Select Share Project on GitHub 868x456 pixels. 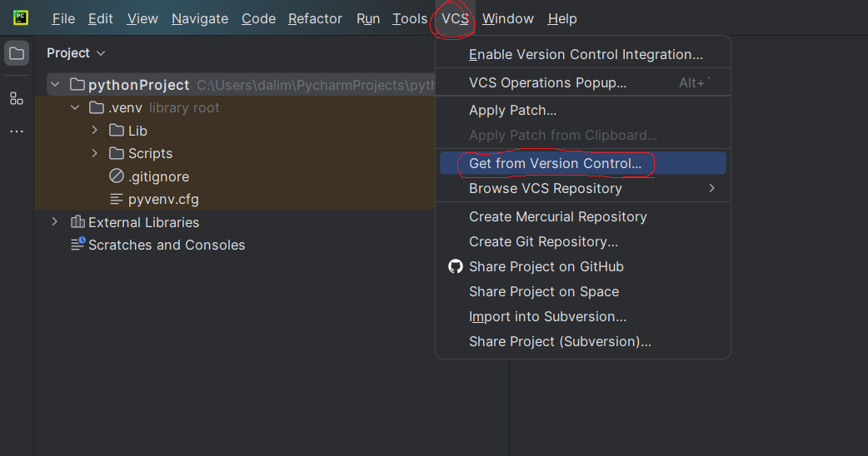583,266
